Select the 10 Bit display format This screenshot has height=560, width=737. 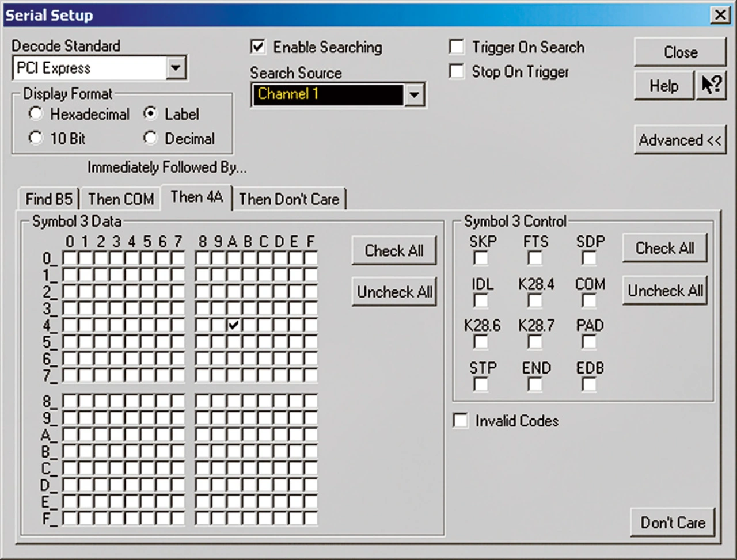click(36, 138)
